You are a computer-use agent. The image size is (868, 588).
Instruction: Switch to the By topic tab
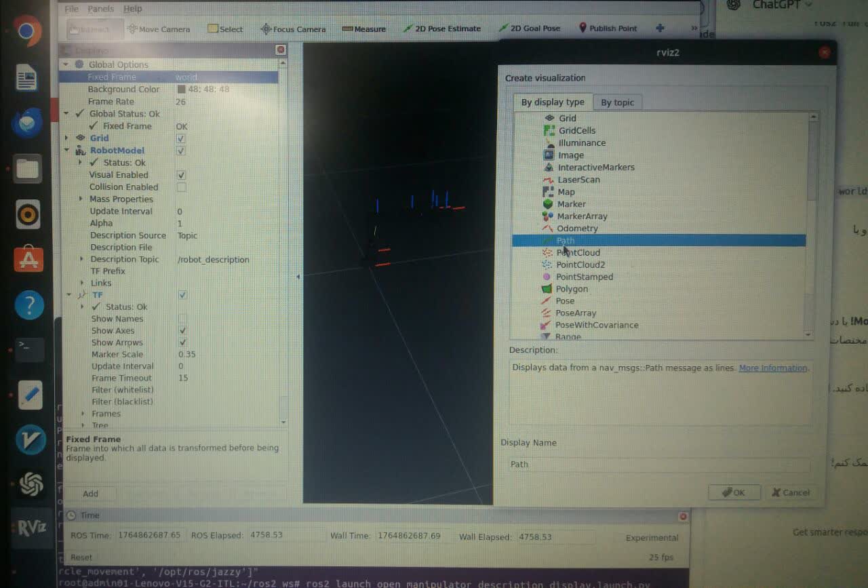click(617, 102)
